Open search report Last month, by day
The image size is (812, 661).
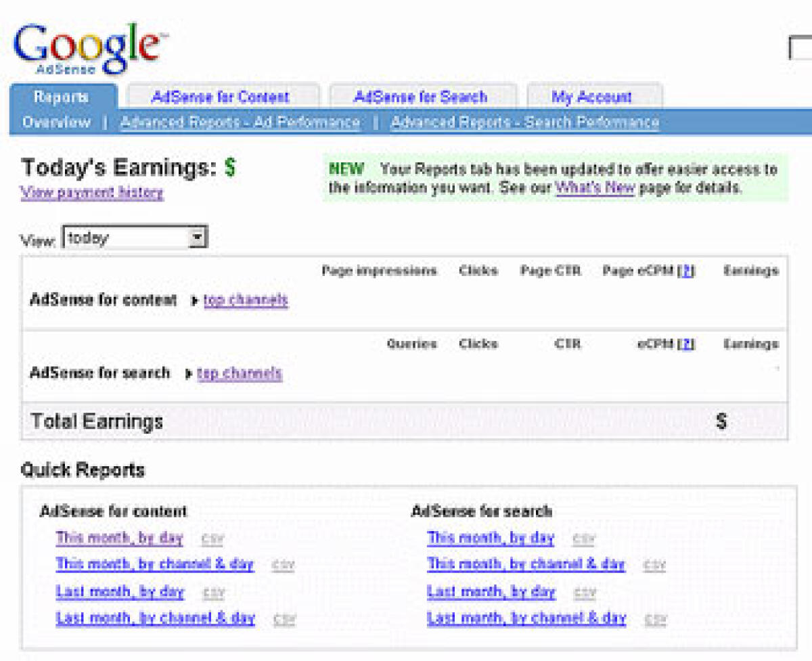pyautogui.click(x=491, y=591)
